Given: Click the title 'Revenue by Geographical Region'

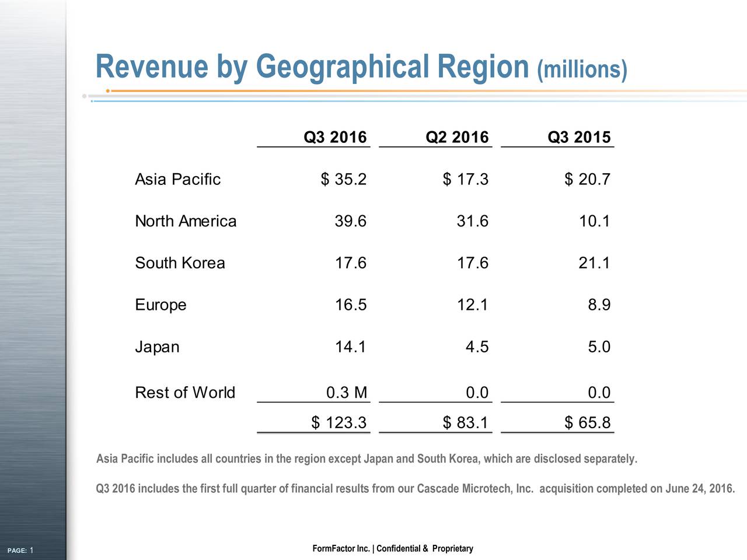Looking at the screenshot, I should point(312,66).
